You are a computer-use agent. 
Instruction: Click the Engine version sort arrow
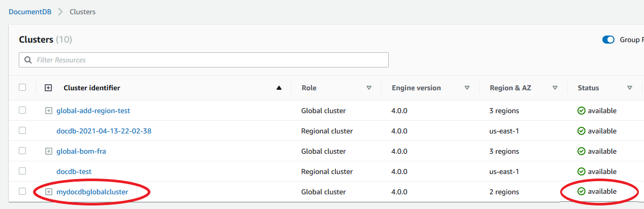click(467, 88)
